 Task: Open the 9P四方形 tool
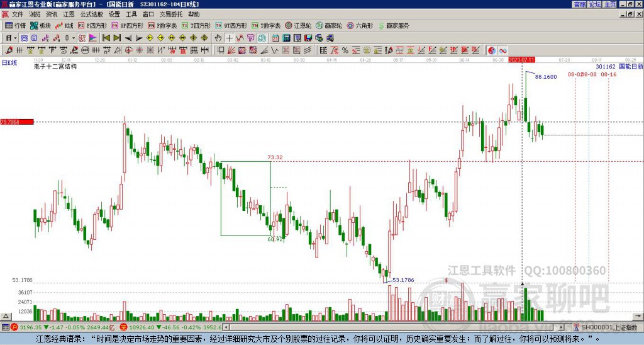click(x=127, y=25)
